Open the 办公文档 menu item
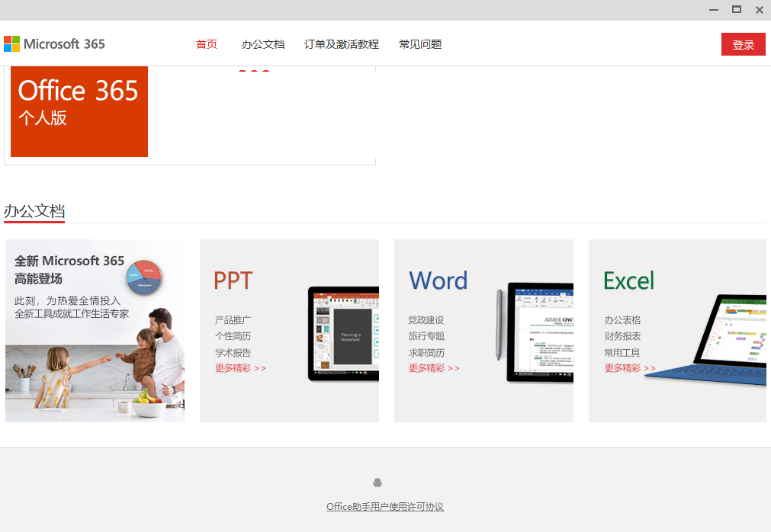The width and height of the screenshot is (771, 532). [x=263, y=43]
